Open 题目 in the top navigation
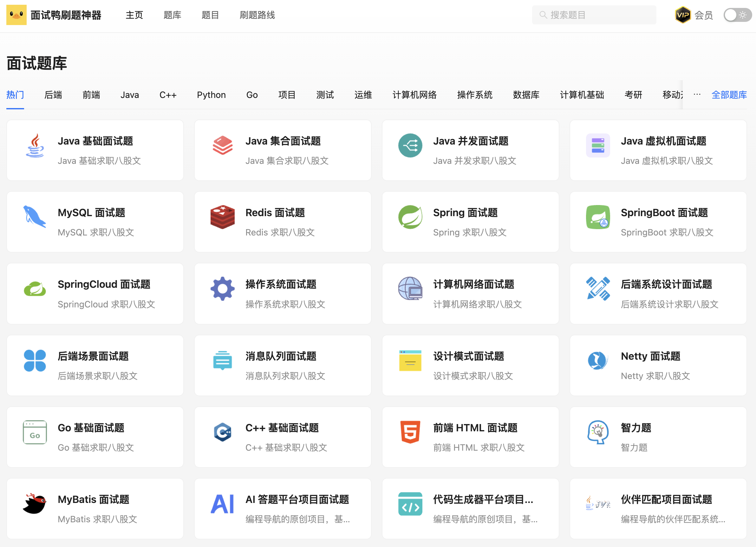The height and width of the screenshot is (547, 756). click(210, 15)
